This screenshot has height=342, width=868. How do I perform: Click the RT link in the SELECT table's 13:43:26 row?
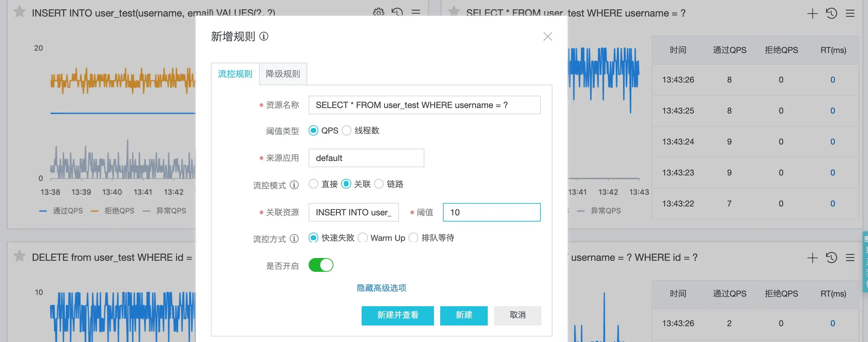(x=833, y=80)
